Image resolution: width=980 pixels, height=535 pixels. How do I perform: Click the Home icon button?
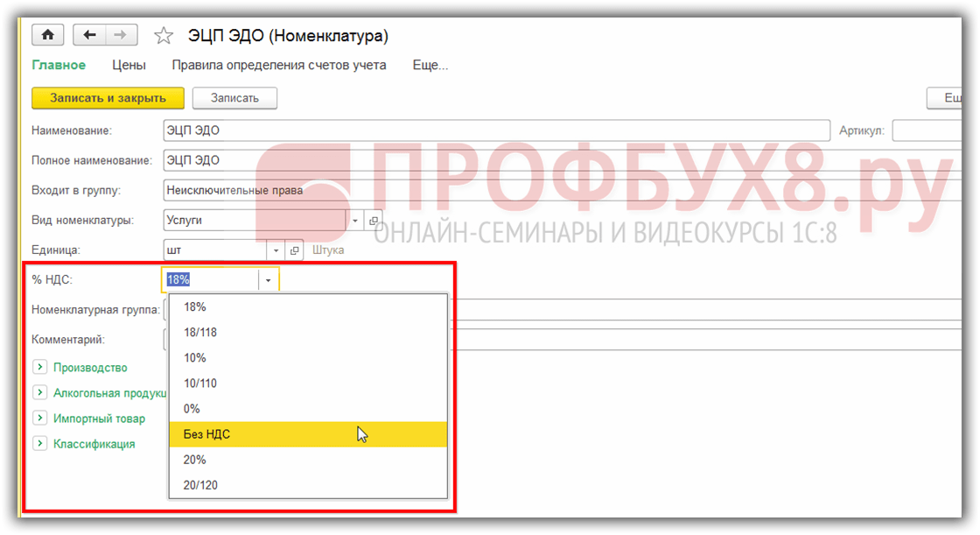point(47,35)
